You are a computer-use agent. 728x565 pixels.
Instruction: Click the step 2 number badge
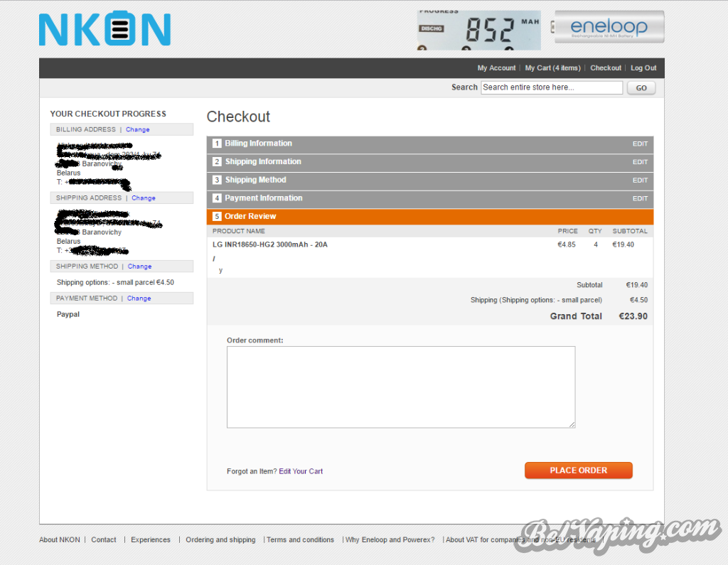pyautogui.click(x=217, y=161)
